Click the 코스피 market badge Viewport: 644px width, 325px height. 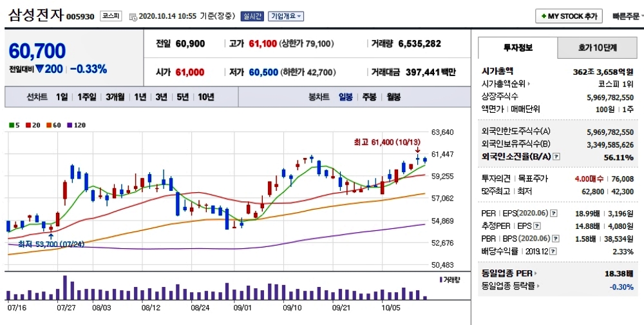(x=111, y=17)
